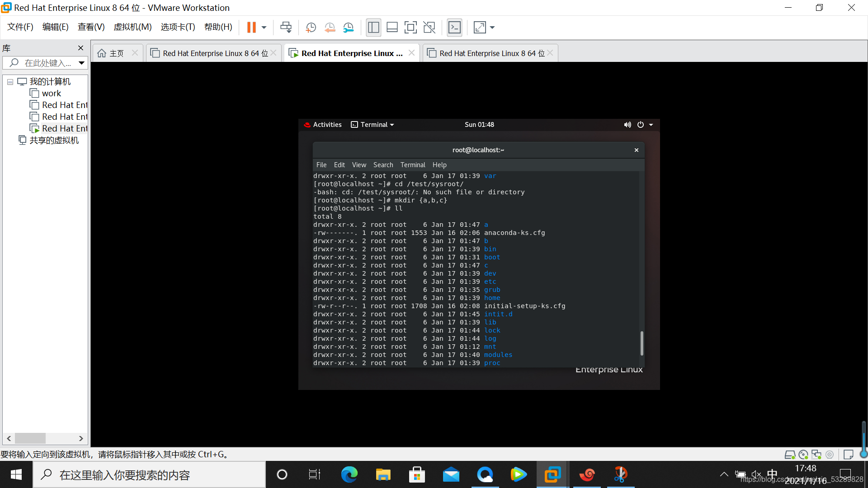Click the network adapter status icon
This screenshot has width=868, height=488.
(816, 455)
